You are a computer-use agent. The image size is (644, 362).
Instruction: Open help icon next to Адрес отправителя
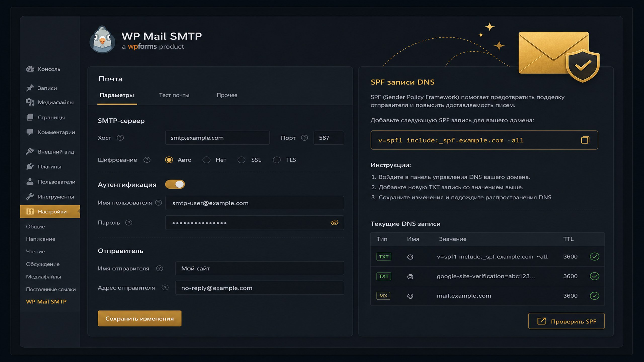click(x=165, y=288)
